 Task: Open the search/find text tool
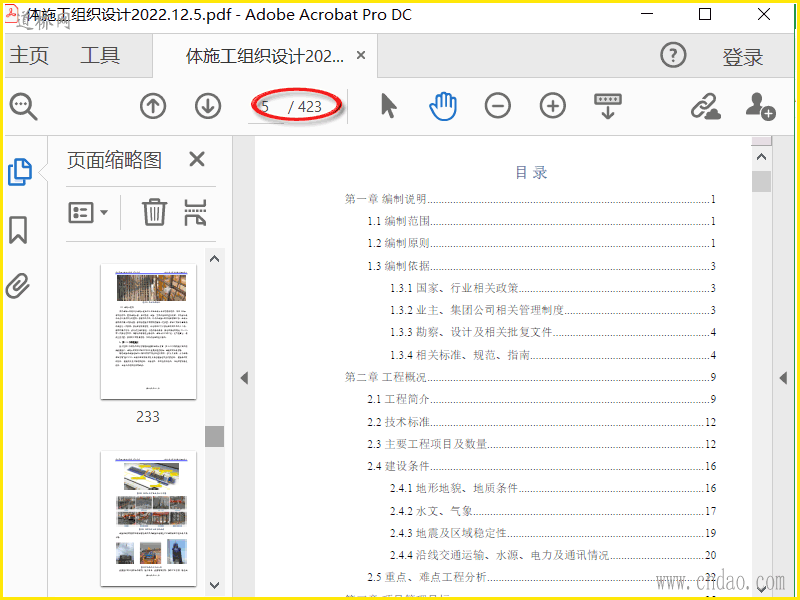(x=23, y=107)
